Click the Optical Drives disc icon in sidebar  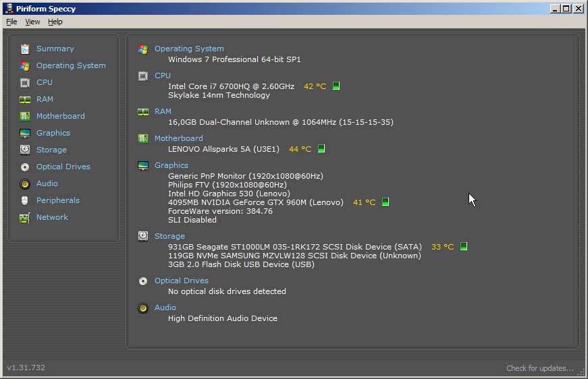pos(25,167)
